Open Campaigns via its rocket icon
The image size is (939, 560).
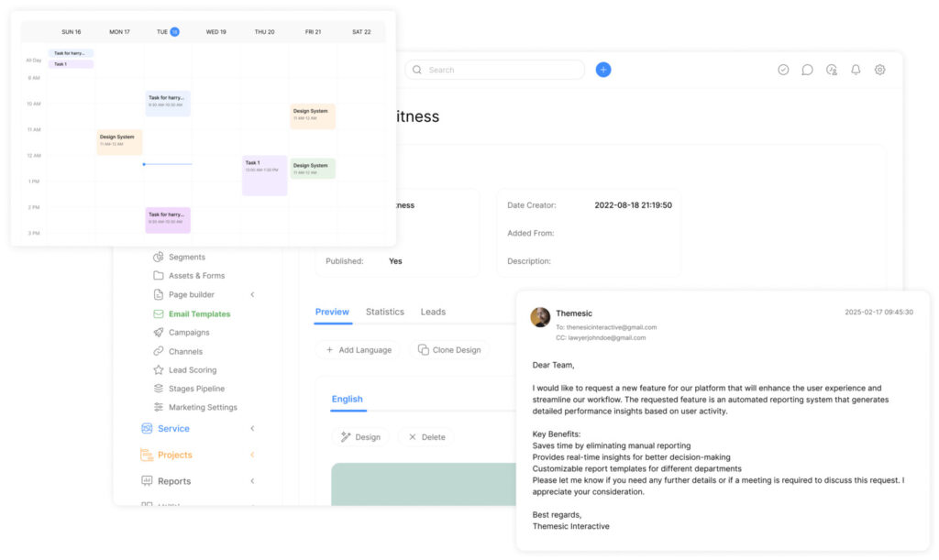(x=159, y=333)
